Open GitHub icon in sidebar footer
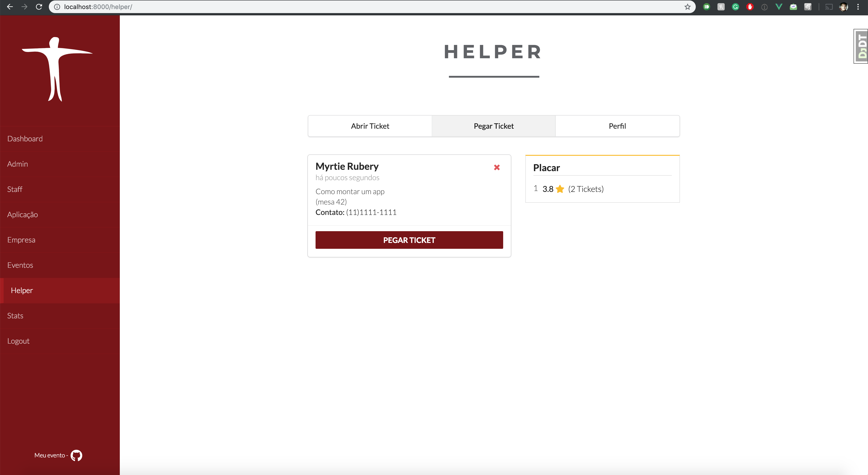 point(76,455)
